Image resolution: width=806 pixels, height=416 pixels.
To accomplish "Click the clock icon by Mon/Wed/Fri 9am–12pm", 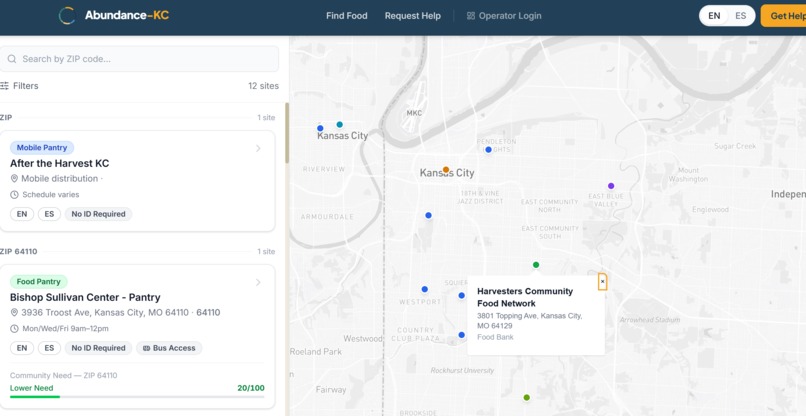I will point(14,329).
